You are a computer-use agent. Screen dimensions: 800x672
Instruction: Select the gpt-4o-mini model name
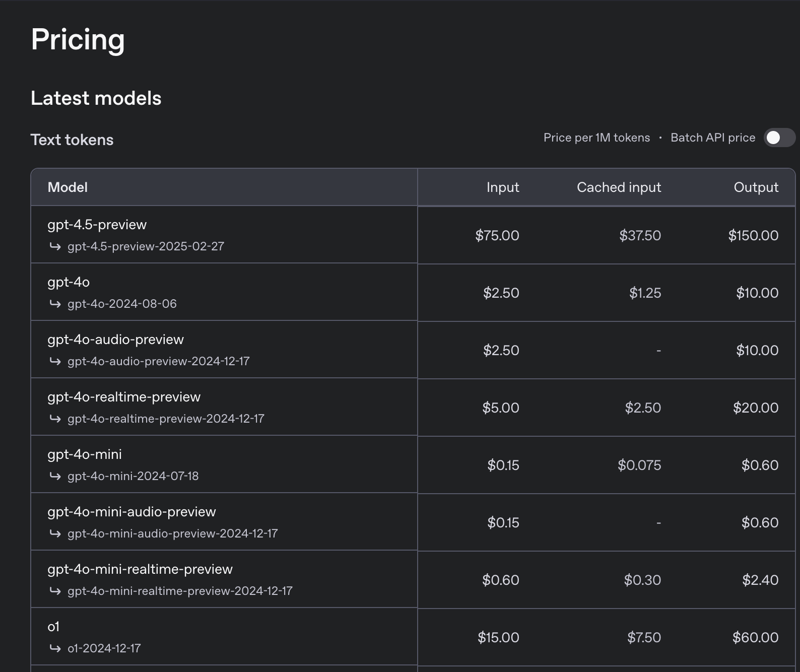click(85, 454)
